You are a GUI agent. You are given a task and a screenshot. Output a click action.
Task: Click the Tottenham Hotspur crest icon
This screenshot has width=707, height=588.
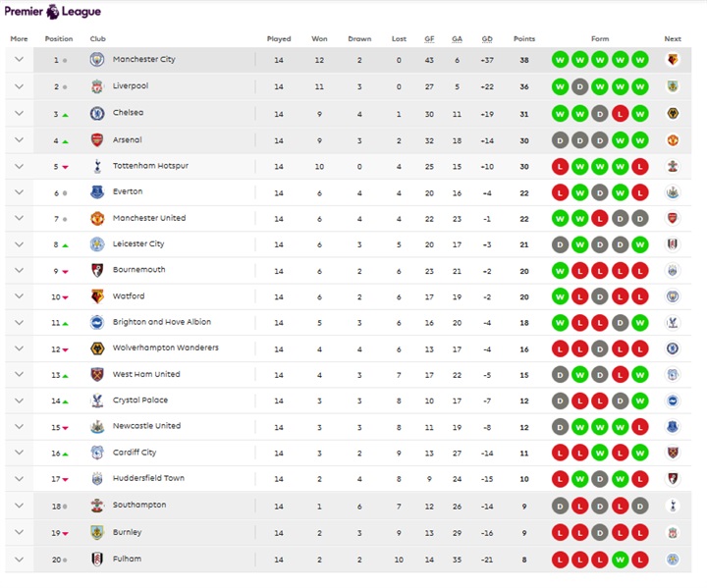(97, 166)
